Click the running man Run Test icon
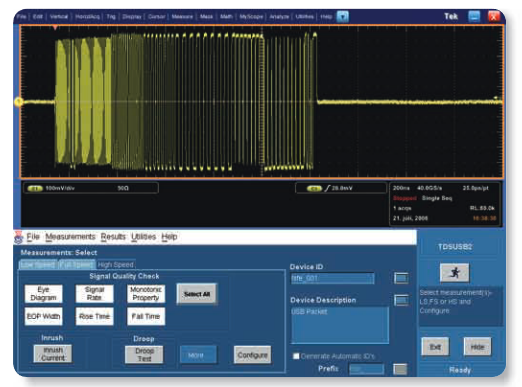 [x=454, y=272]
